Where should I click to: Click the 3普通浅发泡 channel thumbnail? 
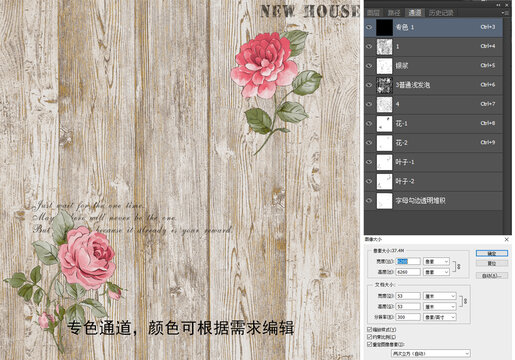point(384,85)
